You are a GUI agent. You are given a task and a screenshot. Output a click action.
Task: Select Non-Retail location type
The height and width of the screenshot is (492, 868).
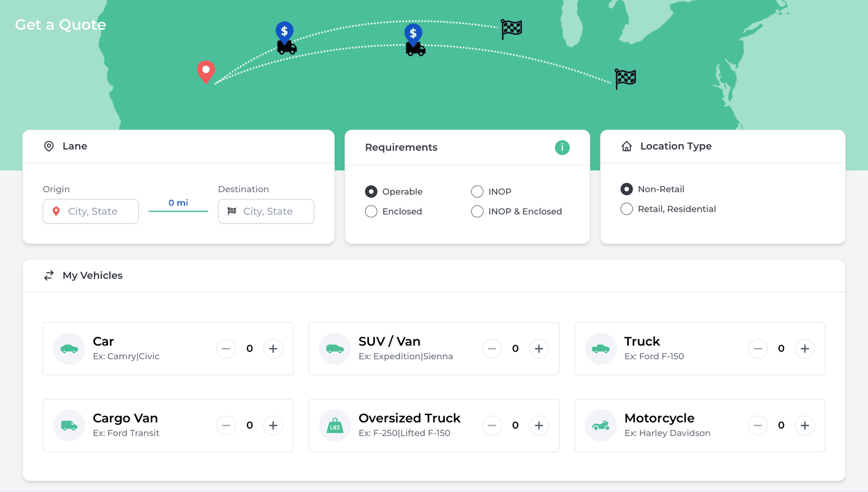pos(627,189)
